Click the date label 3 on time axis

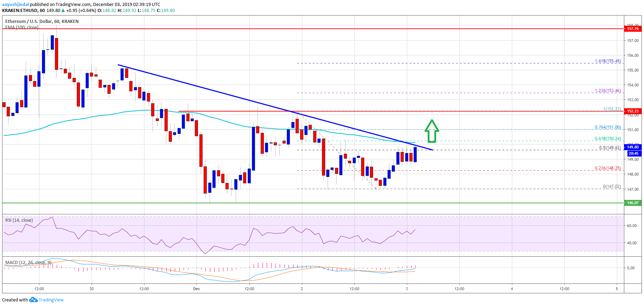coord(407,289)
